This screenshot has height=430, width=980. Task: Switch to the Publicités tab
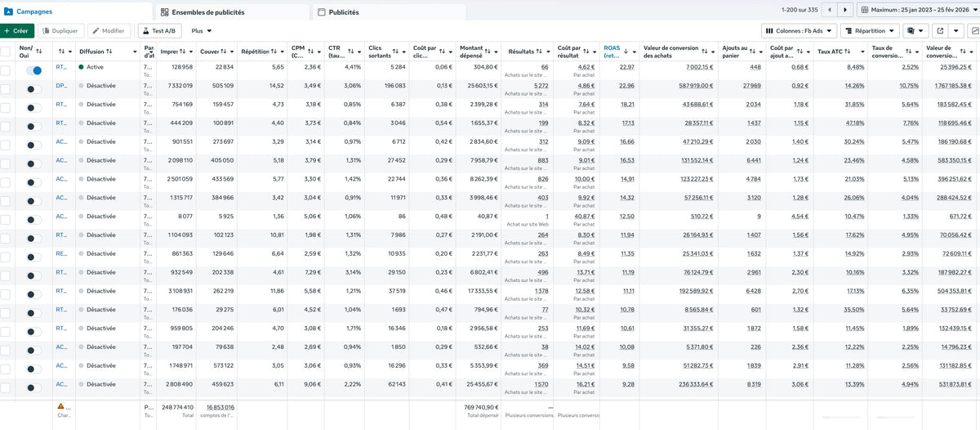338,12
